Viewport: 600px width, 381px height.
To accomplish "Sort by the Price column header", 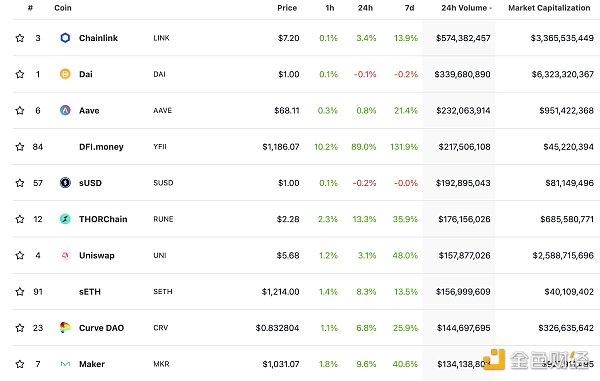I will [287, 8].
